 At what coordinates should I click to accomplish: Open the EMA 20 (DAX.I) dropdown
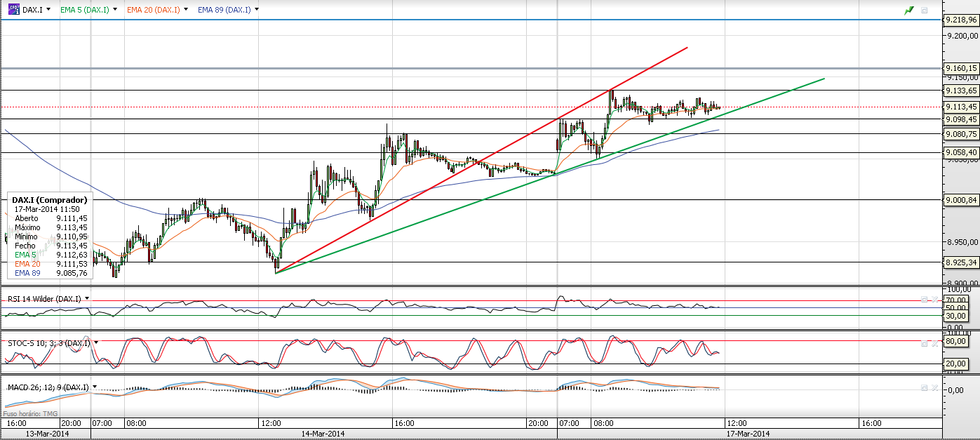point(187,10)
